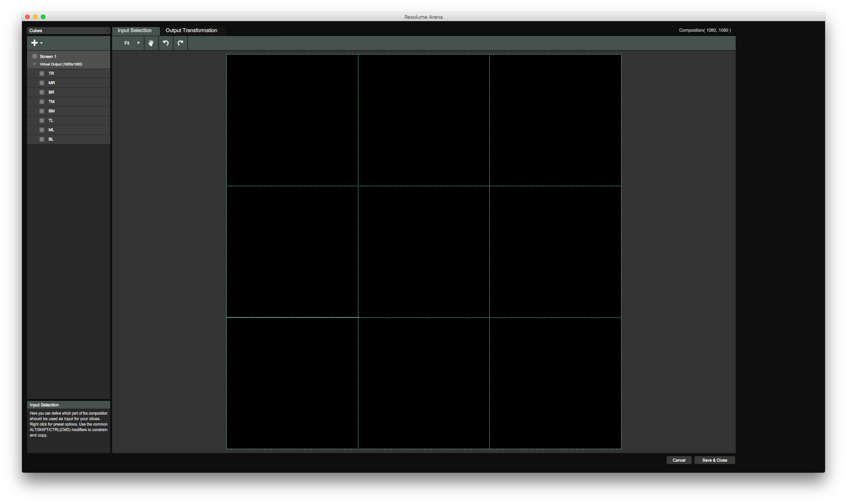Toggle the TR slice checkbox
847x504 pixels.
(x=42, y=73)
